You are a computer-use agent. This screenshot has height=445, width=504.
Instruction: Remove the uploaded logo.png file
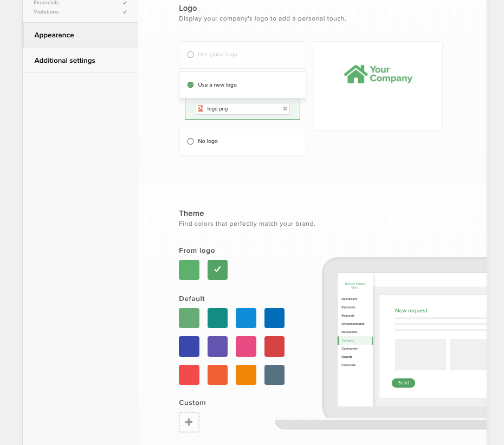pyautogui.click(x=285, y=109)
